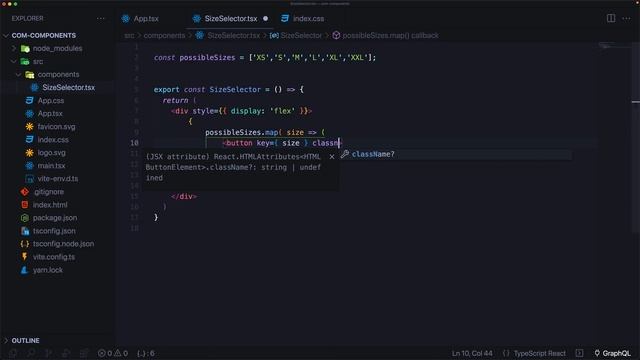Click the React icon beside main.tsx
The height and width of the screenshot is (360, 640).
pyautogui.click(x=29, y=166)
